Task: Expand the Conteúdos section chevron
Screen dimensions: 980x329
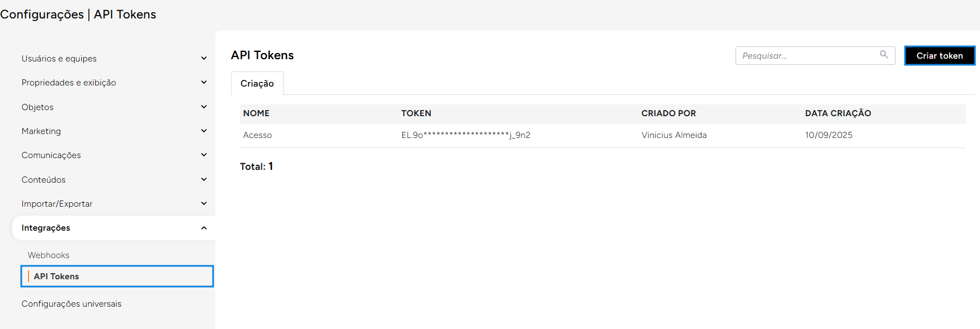Action: (204, 179)
